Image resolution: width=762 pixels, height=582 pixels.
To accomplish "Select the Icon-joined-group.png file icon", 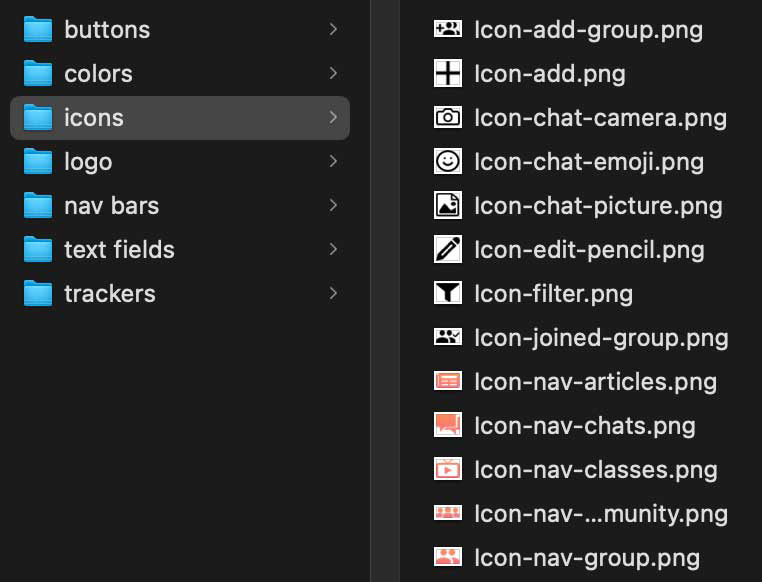I will point(447,337).
